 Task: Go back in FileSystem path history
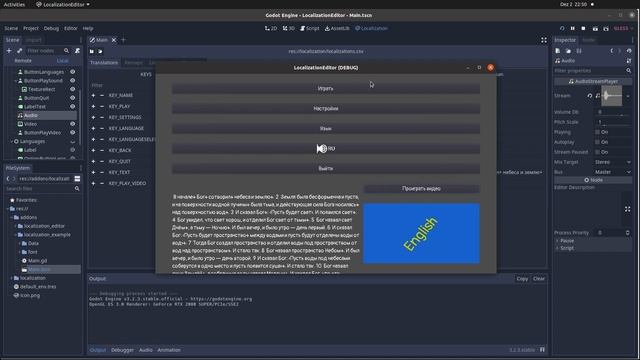pos(8,179)
